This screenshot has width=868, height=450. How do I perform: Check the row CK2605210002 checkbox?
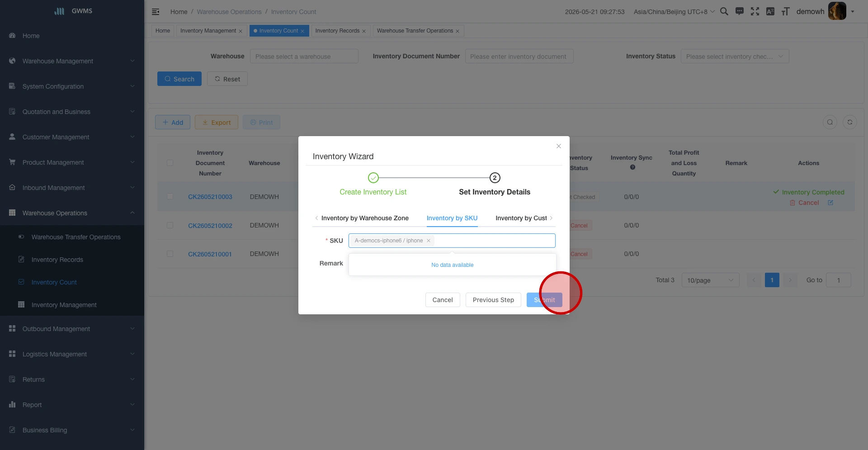[x=170, y=225]
